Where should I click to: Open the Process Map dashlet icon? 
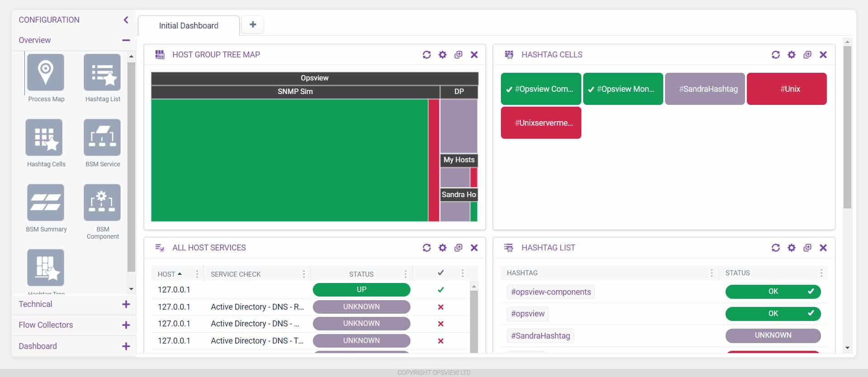[46, 72]
